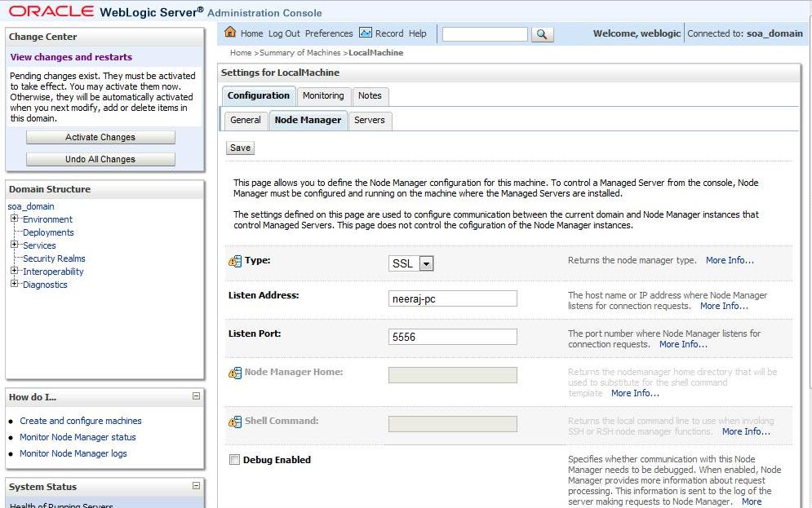
Task: Click the Record link text
Action: (x=389, y=33)
